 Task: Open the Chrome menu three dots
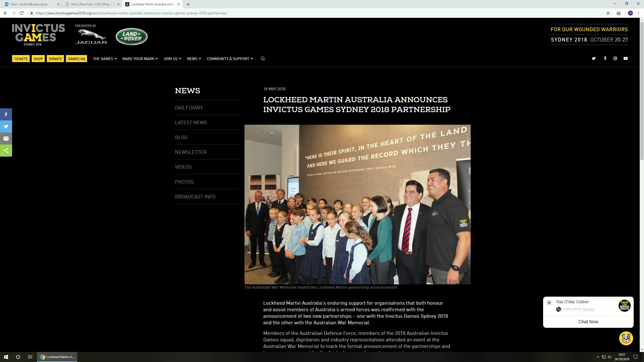click(x=638, y=13)
